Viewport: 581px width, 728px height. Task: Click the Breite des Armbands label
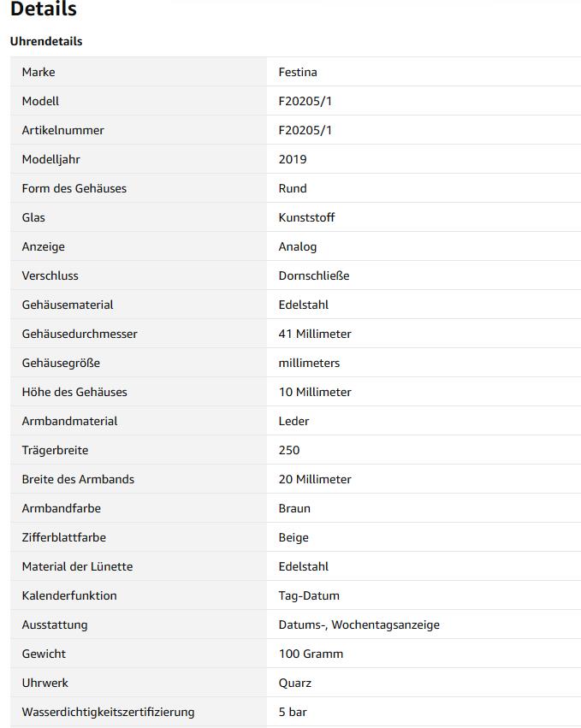[x=78, y=479]
